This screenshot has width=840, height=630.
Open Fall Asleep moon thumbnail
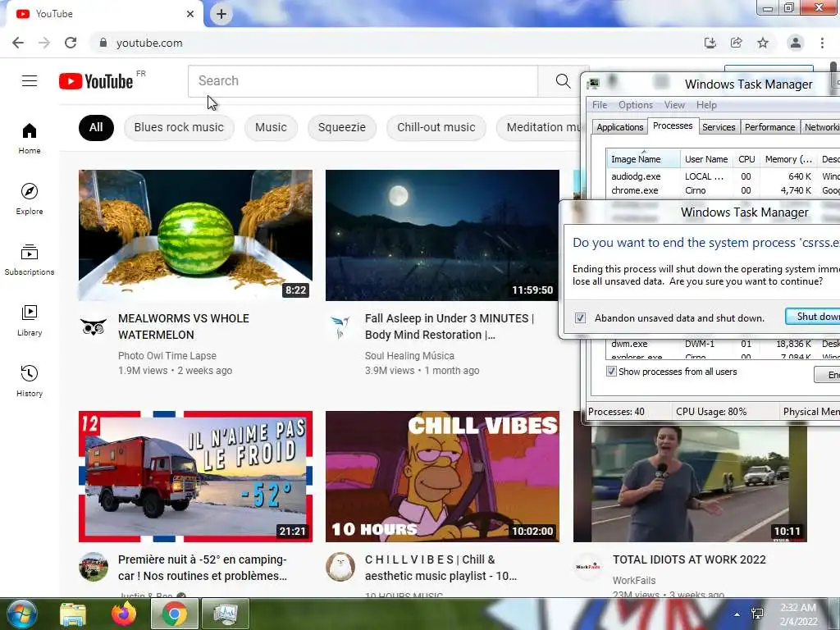coord(442,235)
